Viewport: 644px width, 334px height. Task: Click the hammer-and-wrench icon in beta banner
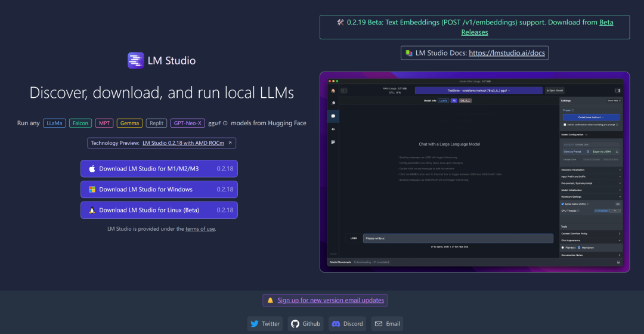tap(340, 22)
